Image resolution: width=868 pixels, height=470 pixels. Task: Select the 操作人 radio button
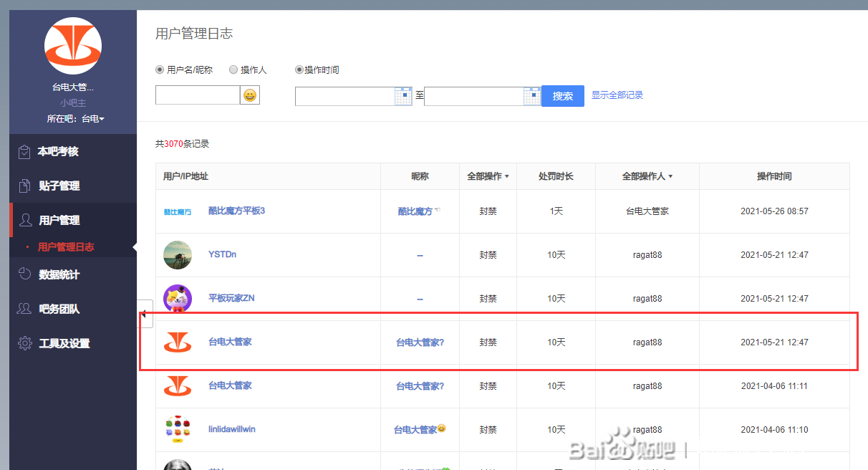(x=233, y=70)
